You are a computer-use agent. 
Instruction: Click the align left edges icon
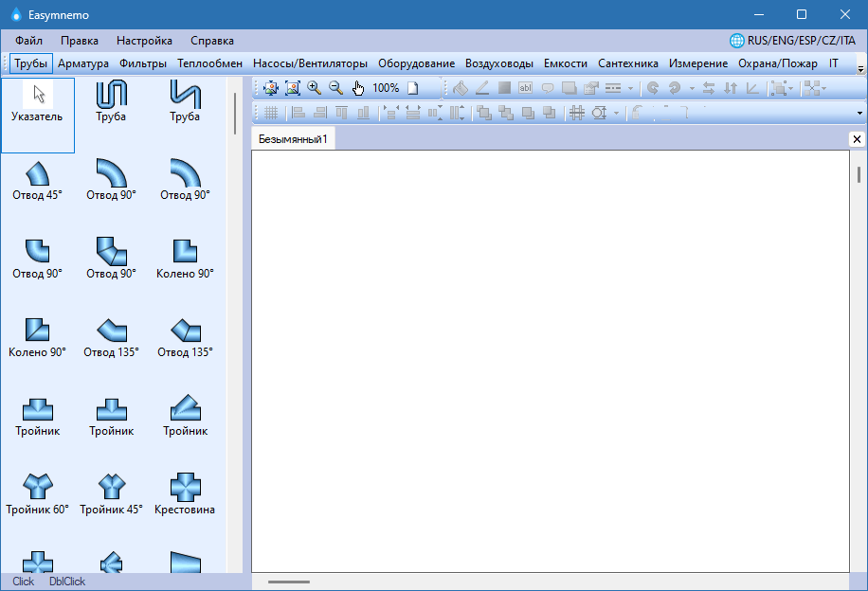click(298, 113)
